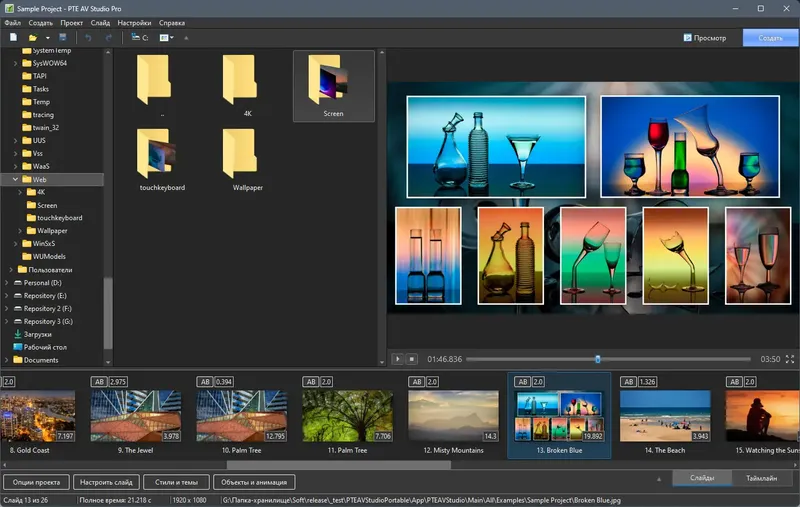
Task: Toggle AB transition badge on The Beach slide
Action: [x=628, y=382]
